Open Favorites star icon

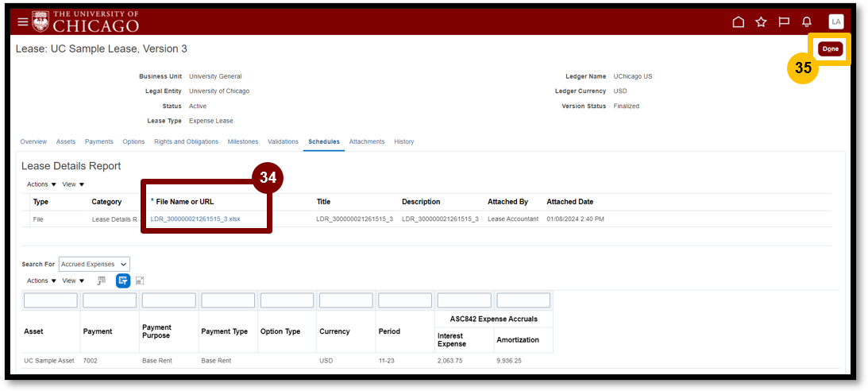pyautogui.click(x=761, y=22)
